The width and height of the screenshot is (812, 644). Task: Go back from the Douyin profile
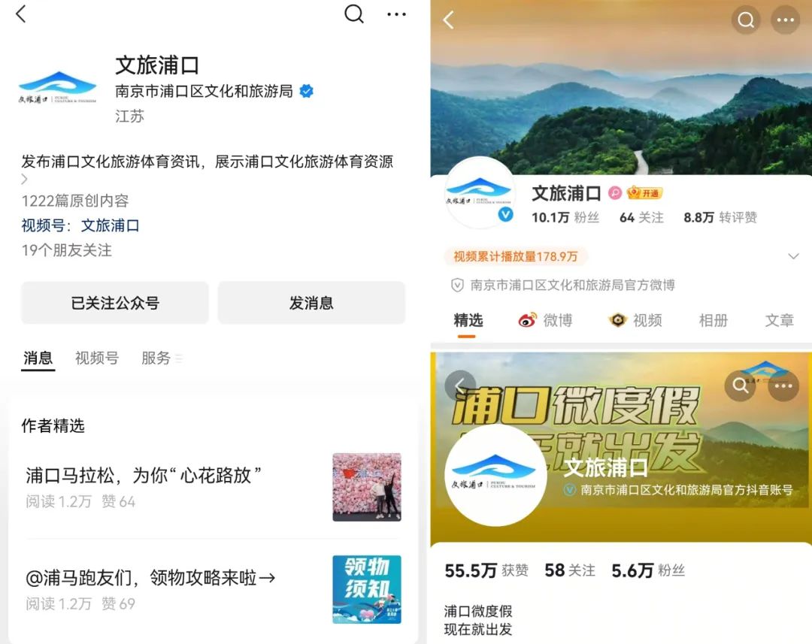click(x=459, y=385)
